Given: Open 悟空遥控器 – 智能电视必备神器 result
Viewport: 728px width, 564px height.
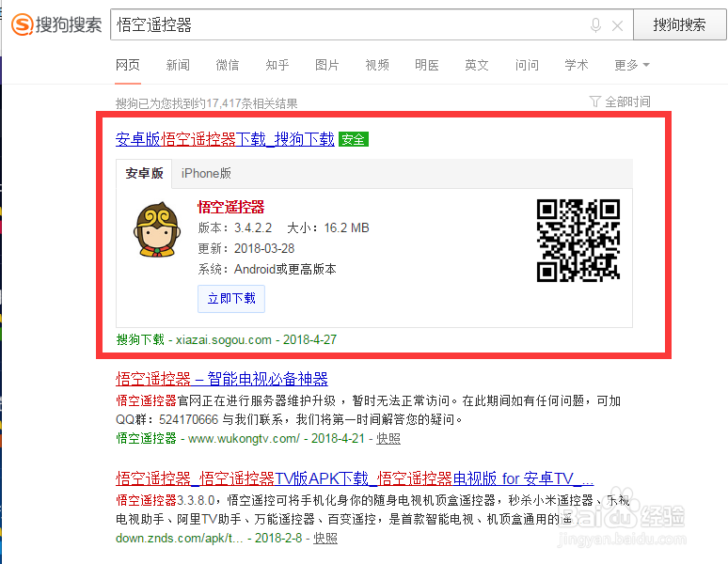Looking at the screenshot, I should tap(221, 379).
